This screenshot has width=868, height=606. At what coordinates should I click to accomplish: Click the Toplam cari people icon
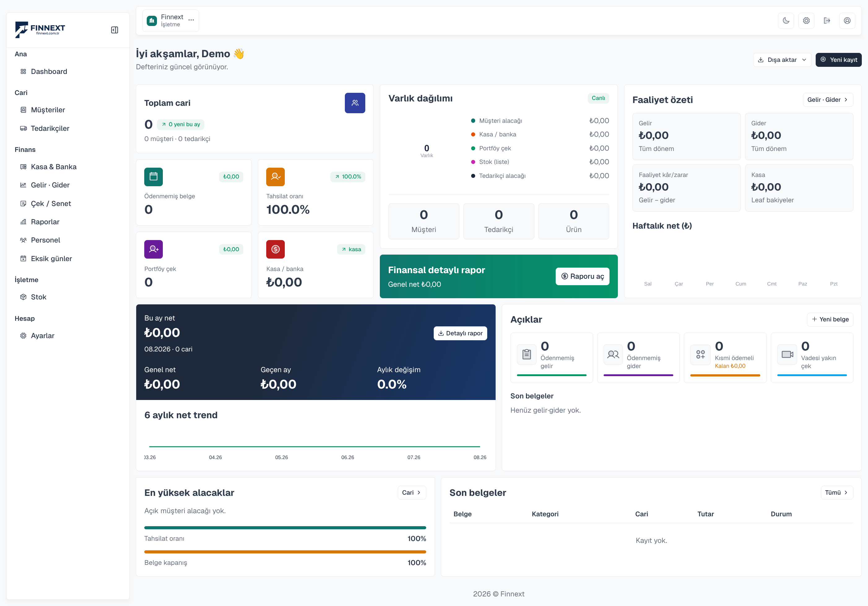point(355,103)
